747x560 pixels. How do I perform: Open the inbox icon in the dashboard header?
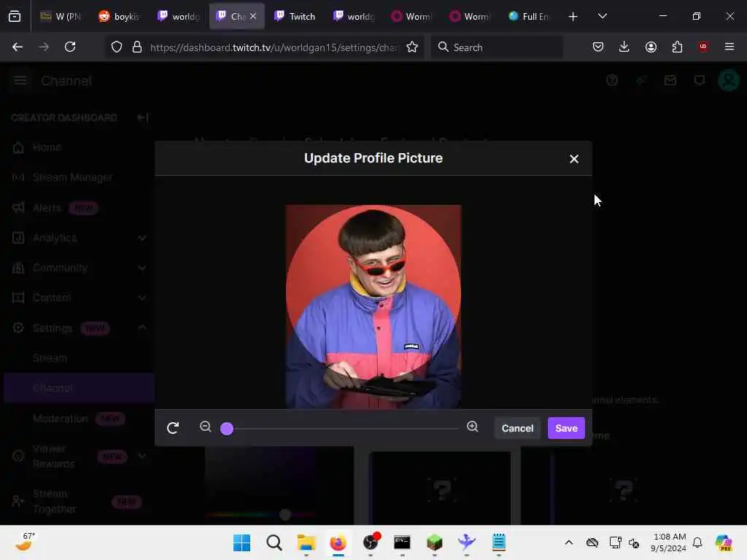(670, 80)
